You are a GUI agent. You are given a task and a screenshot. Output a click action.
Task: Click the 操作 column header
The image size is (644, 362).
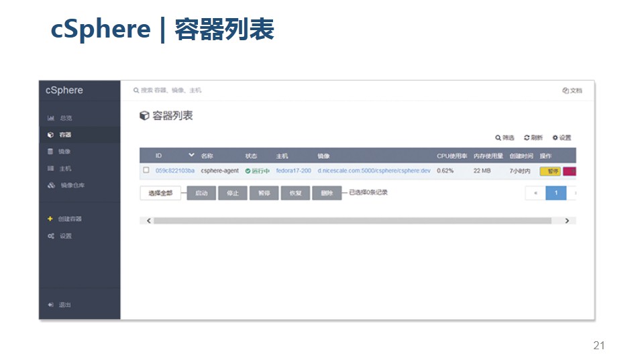click(x=545, y=156)
